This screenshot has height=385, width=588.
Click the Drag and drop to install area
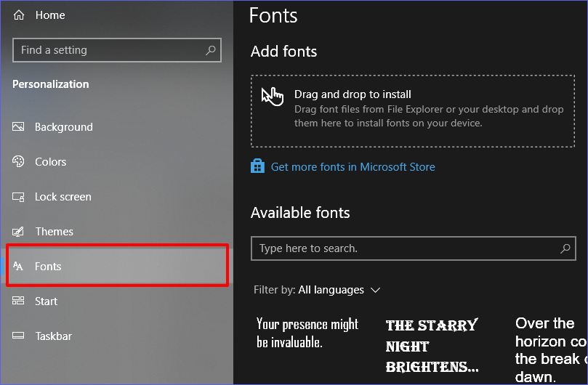click(x=413, y=111)
